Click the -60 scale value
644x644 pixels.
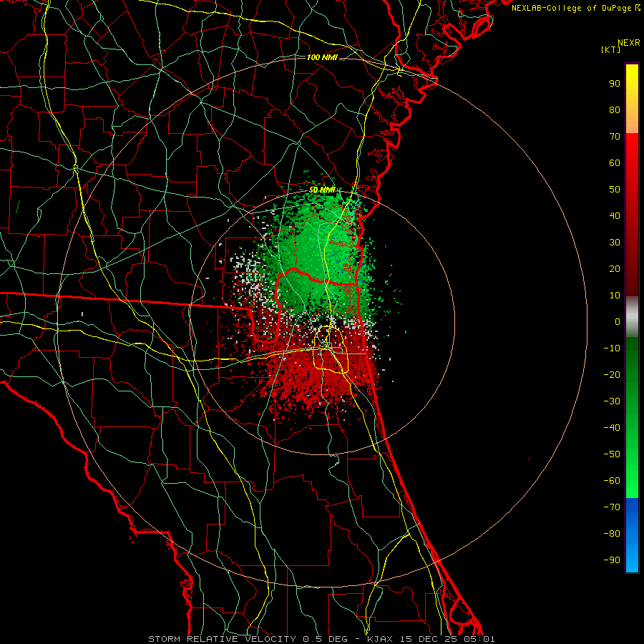tap(612, 481)
